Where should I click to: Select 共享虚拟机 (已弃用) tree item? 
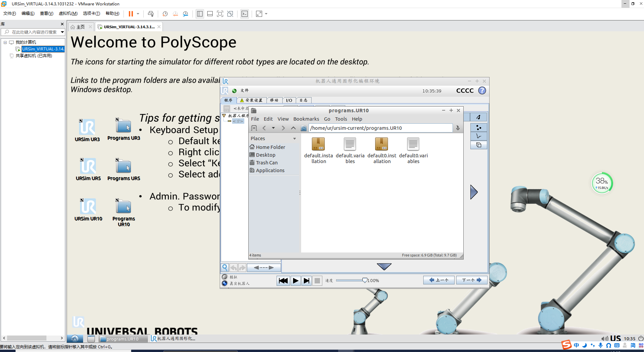point(34,56)
